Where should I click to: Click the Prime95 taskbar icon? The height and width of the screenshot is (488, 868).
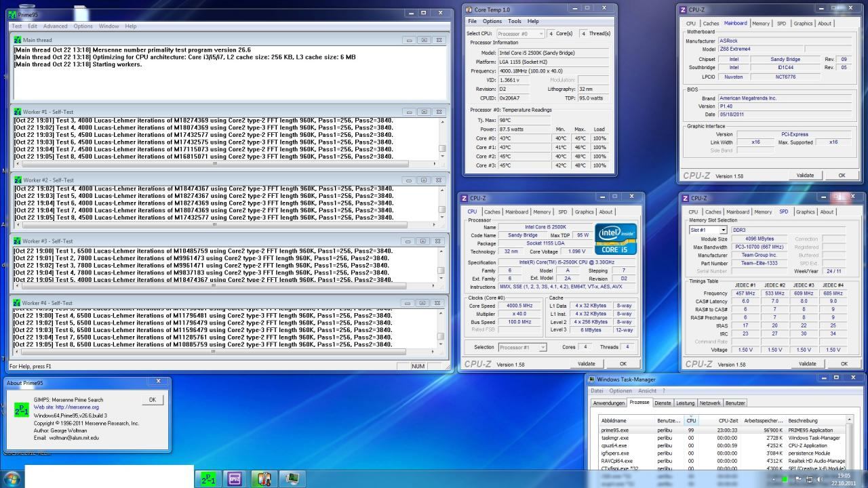(x=208, y=479)
